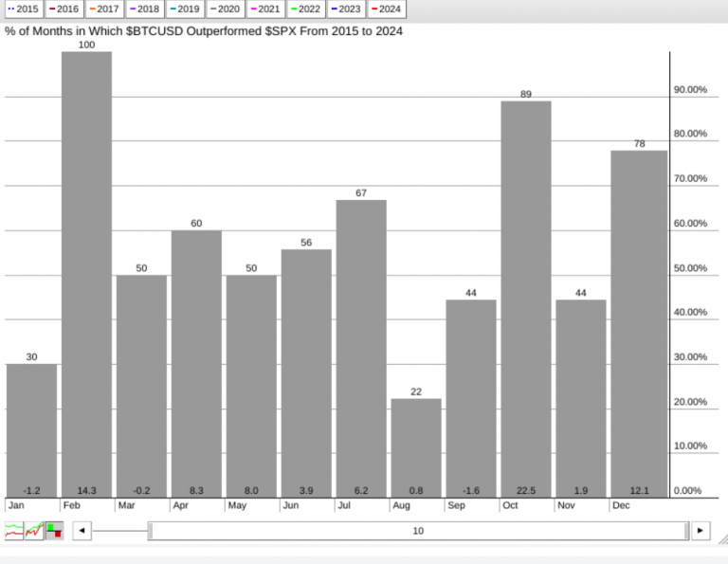Click the January bar in the histogram
The height and width of the screenshot is (564, 728).
coord(31,430)
